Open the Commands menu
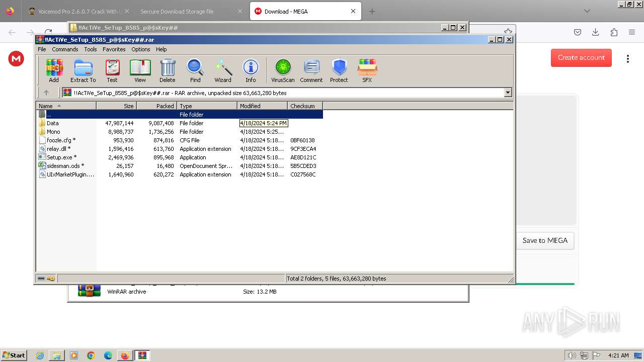The width and height of the screenshot is (644, 362). click(65, 49)
